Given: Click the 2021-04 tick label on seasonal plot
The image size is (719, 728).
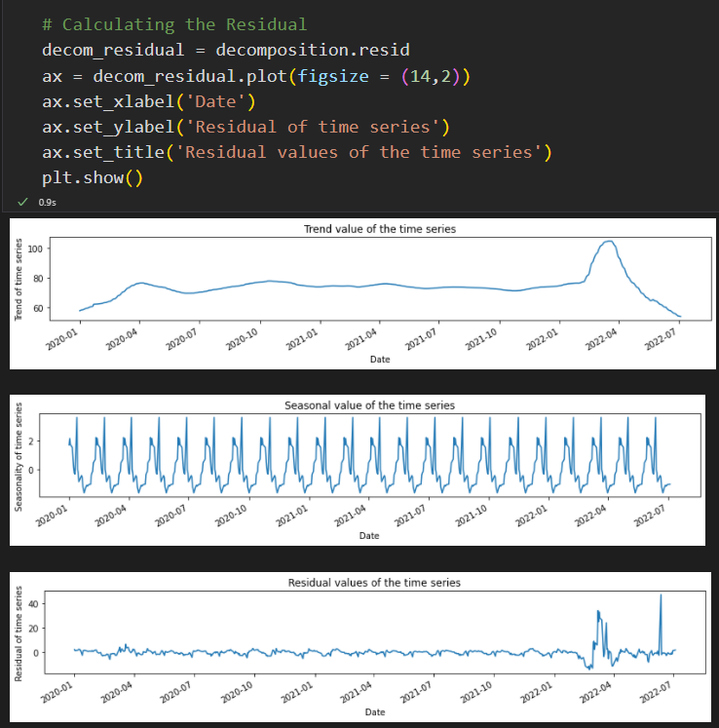Looking at the screenshot, I should tap(351, 516).
